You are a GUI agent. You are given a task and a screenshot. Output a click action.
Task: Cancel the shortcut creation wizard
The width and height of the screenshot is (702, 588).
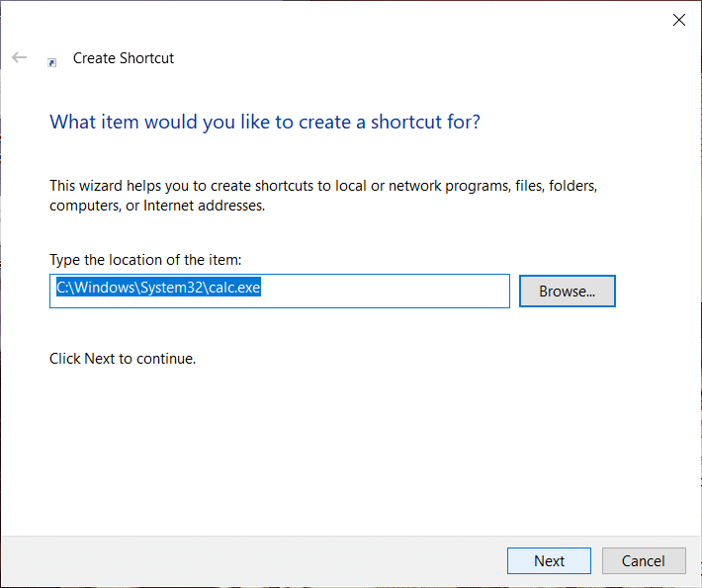[643, 560]
